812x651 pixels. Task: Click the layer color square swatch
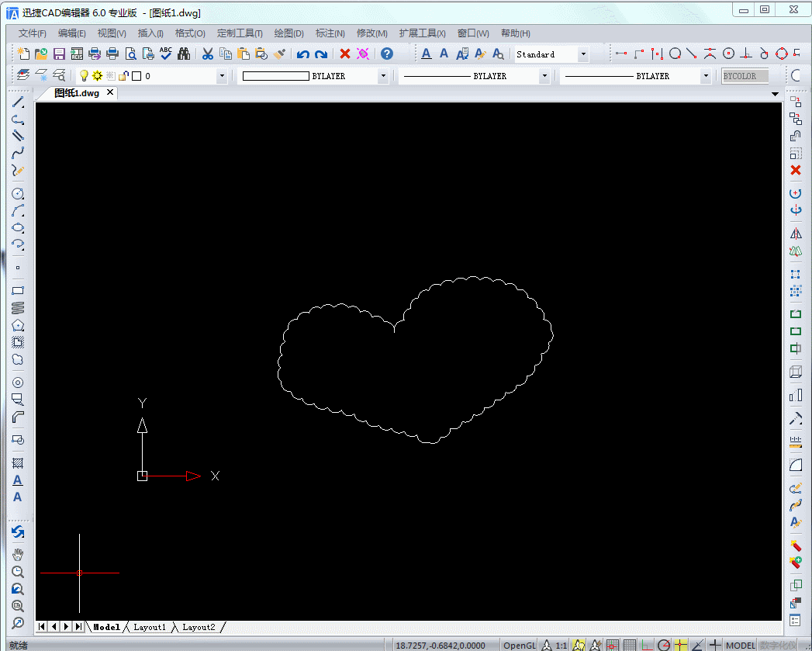(136, 76)
